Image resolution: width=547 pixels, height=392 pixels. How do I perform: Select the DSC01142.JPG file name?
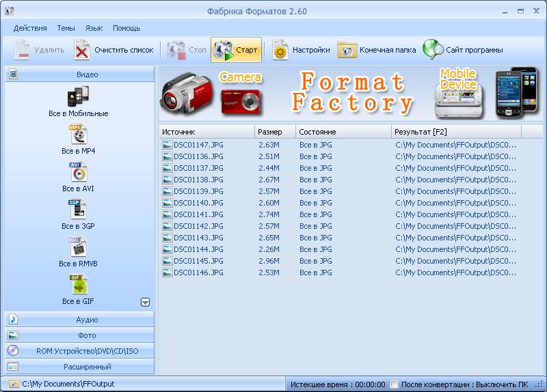198,226
